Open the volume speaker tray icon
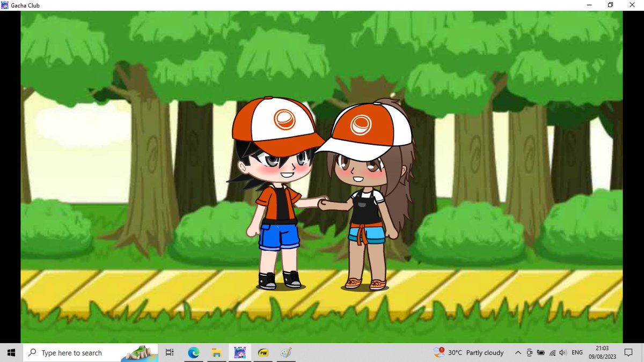644x362 pixels. click(563, 353)
